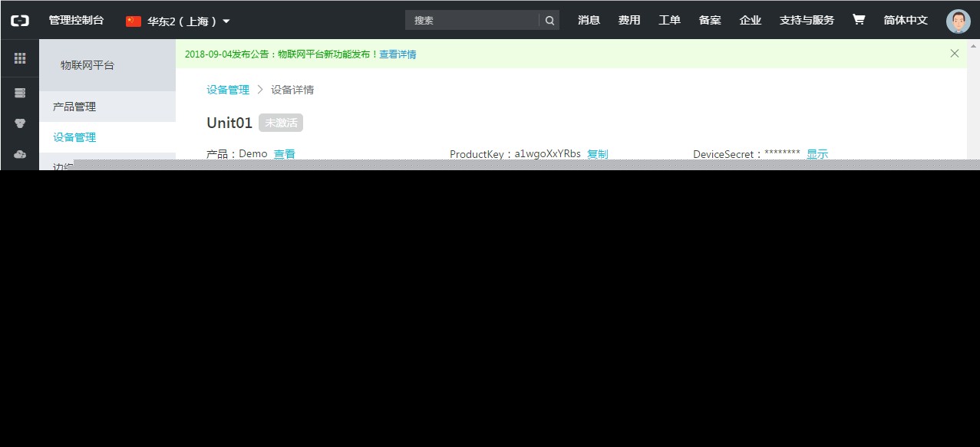
Task: Click the ProductKey value a1wgoXxYRbs
Action: click(547, 154)
